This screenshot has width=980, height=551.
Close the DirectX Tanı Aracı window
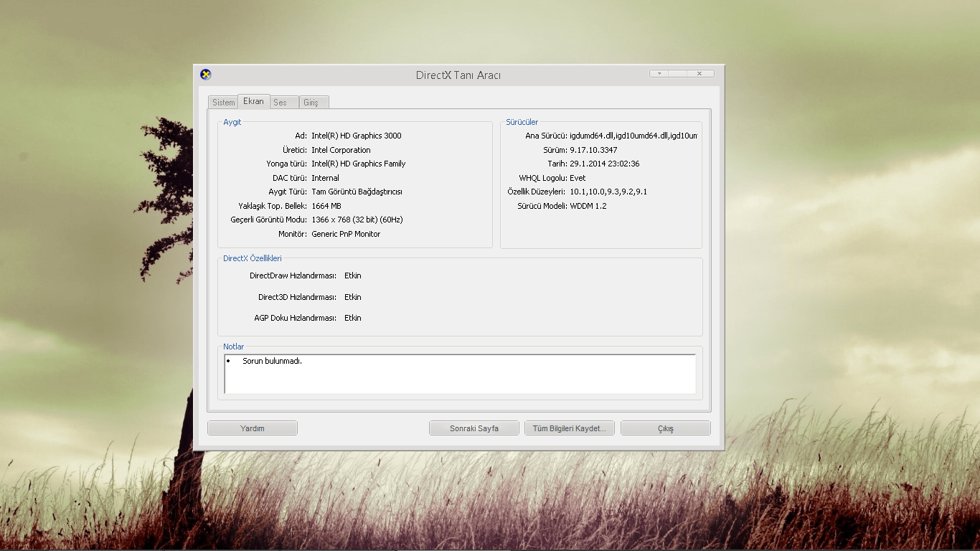pos(699,73)
